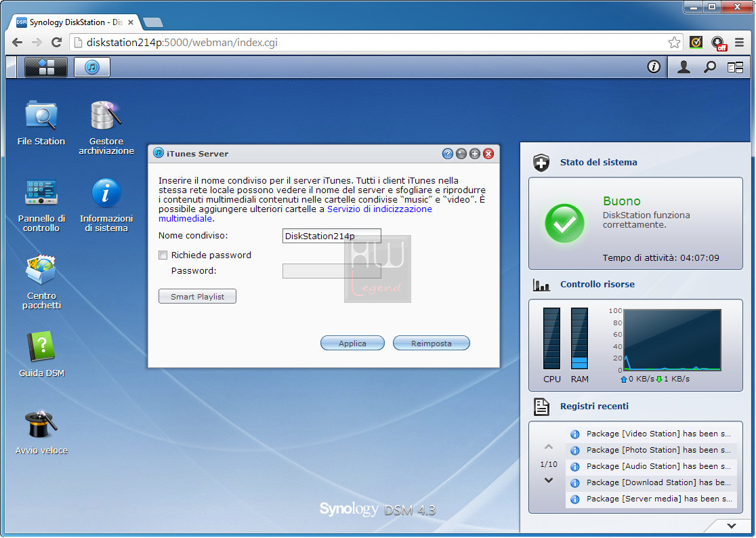Open File Station desktop icon
Screen dimensions: 756x538
click(41, 123)
